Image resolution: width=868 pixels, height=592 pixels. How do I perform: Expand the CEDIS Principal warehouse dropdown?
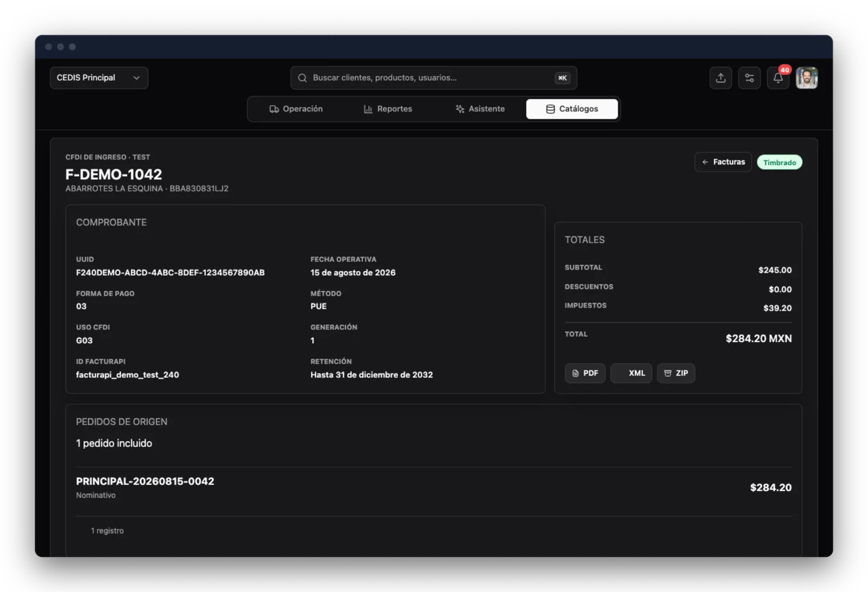click(99, 78)
